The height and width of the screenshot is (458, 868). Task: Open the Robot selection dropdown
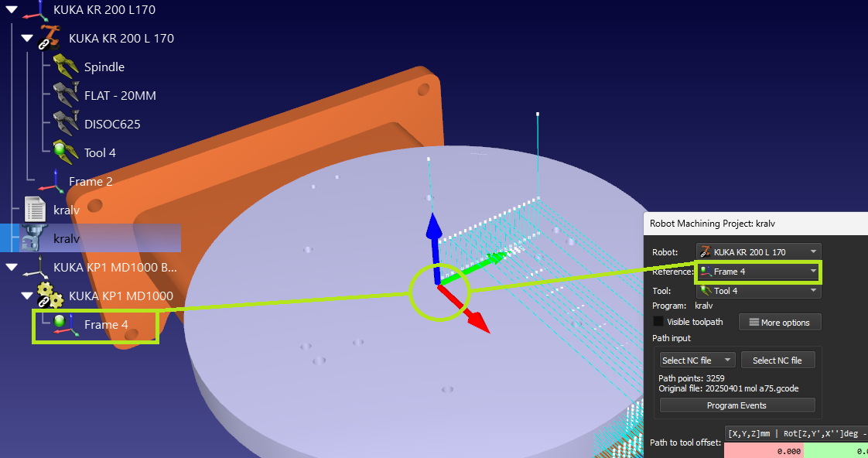click(x=758, y=251)
